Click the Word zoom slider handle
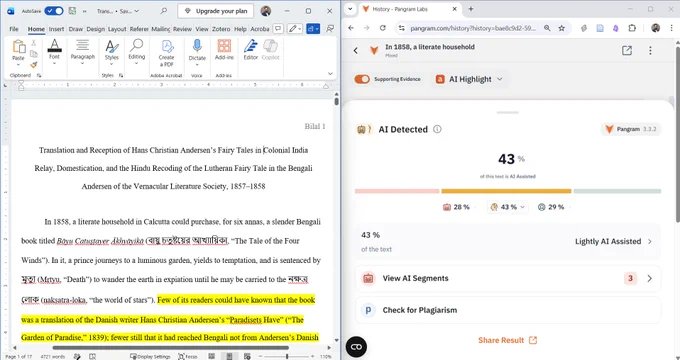 (x=287, y=356)
